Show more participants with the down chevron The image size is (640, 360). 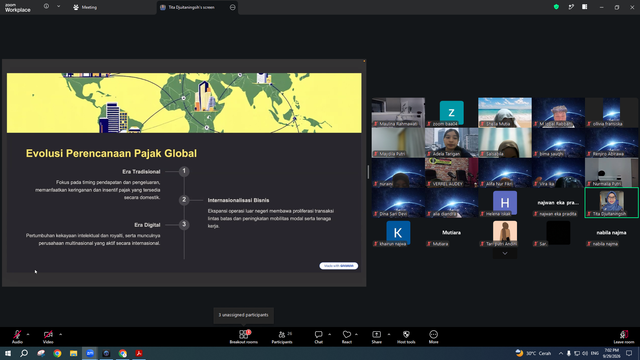tap(505, 253)
